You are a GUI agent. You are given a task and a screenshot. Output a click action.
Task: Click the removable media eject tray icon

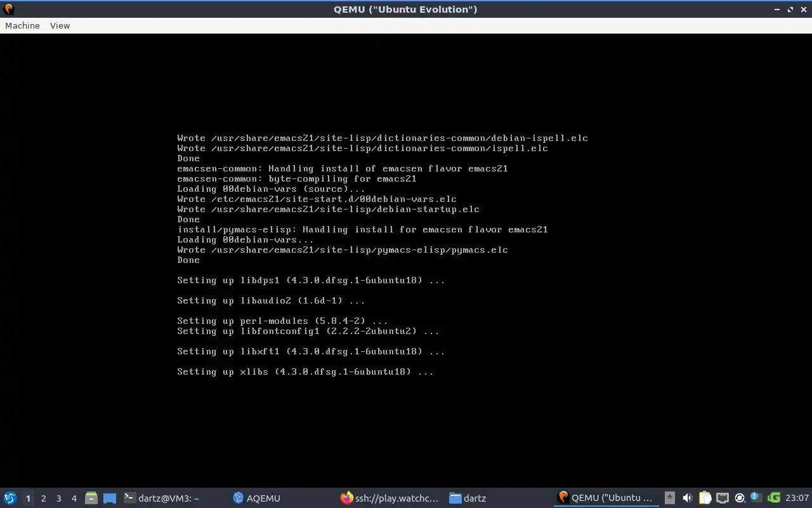coord(669,498)
